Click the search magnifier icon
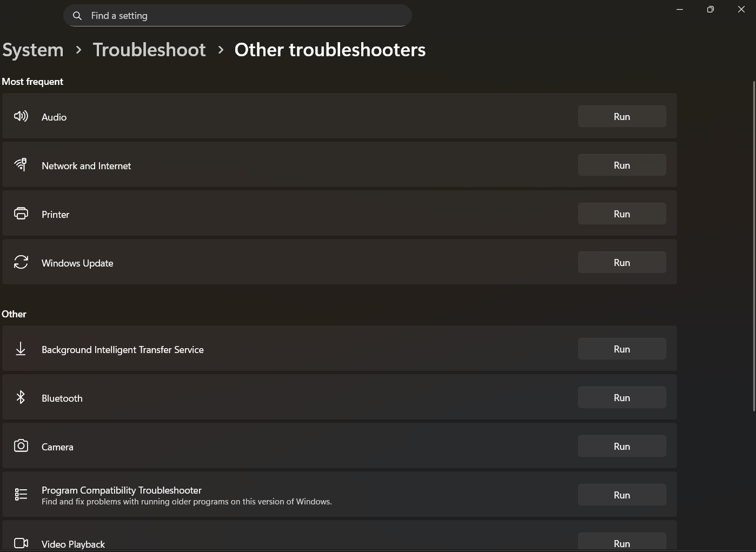The width and height of the screenshot is (756, 552). point(77,16)
